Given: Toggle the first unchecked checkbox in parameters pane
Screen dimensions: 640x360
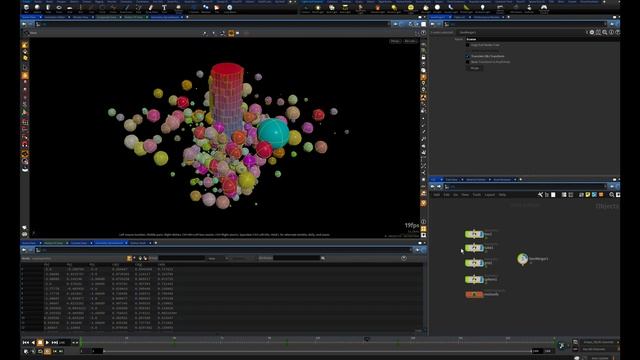Looking at the screenshot, I should 468,45.
